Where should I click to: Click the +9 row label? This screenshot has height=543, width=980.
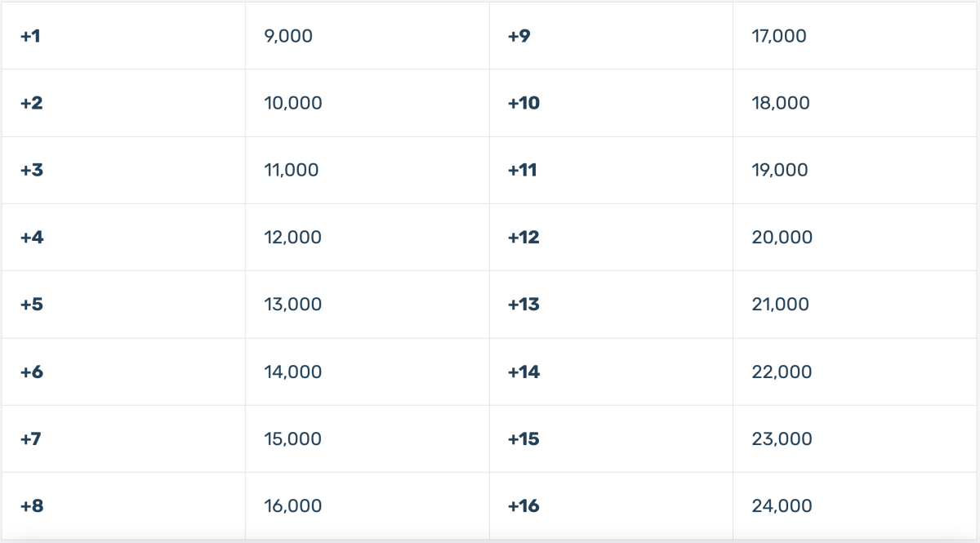(611, 36)
